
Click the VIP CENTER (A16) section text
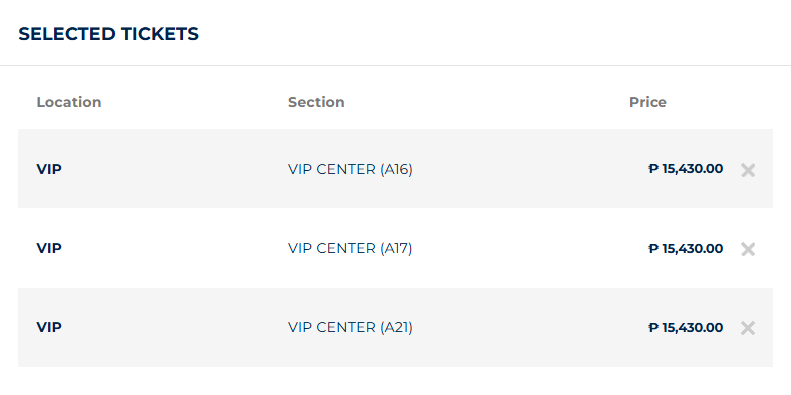click(x=350, y=170)
